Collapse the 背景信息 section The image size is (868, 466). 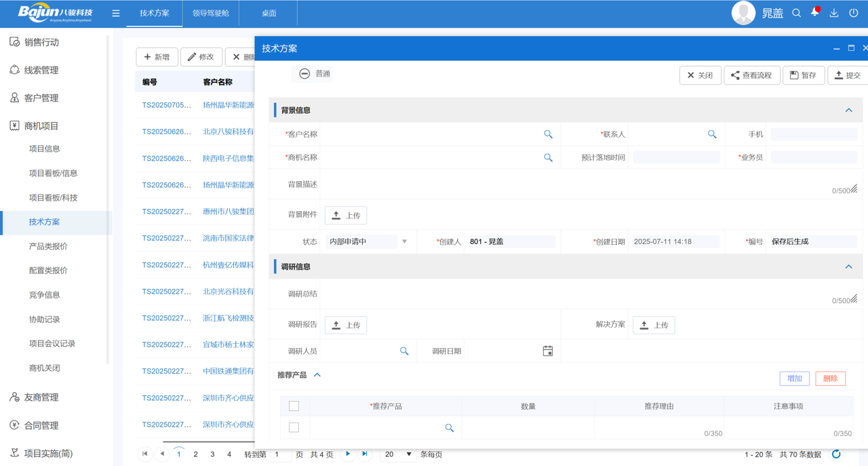coord(848,110)
